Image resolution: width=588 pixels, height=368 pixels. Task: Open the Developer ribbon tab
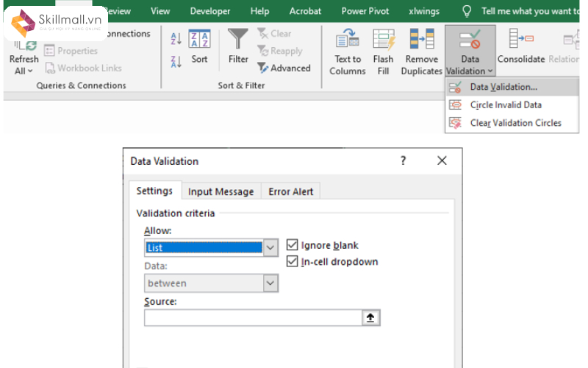tap(210, 11)
